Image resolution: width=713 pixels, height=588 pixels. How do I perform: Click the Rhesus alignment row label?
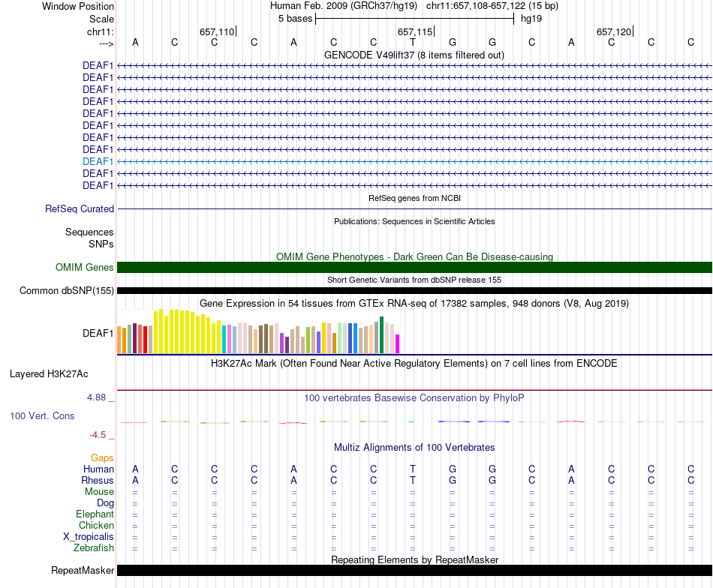[x=98, y=480]
